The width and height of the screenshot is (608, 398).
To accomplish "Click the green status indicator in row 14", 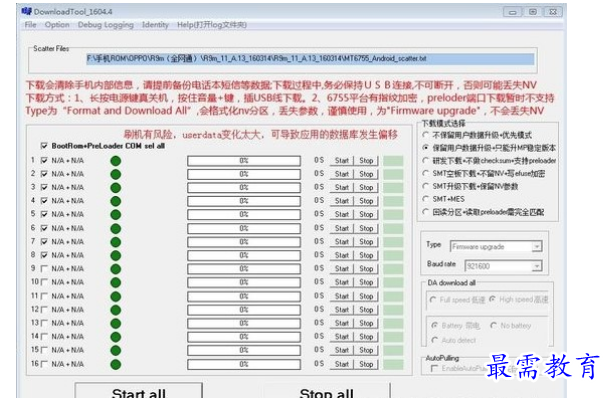I will (x=116, y=337).
